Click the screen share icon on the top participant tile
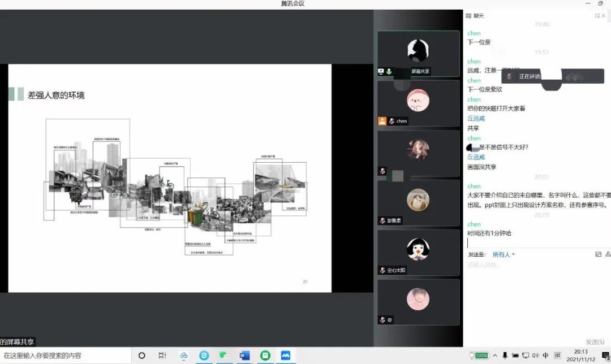Viewport: 611px width, 364px height. pyautogui.click(x=381, y=72)
